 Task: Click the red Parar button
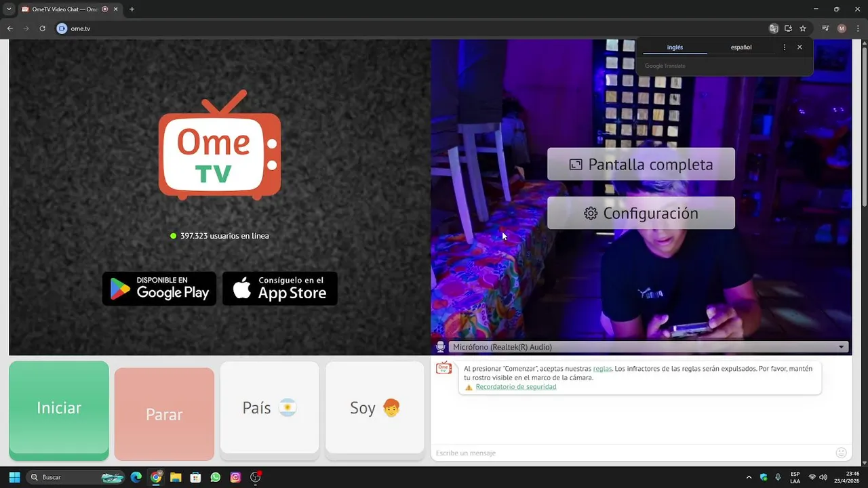point(164,414)
